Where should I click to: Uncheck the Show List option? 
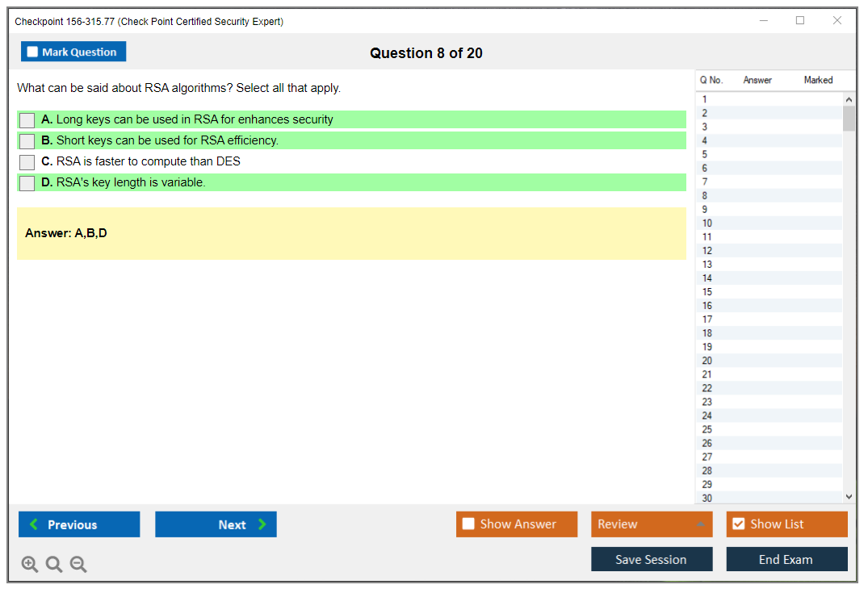click(738, 524)
